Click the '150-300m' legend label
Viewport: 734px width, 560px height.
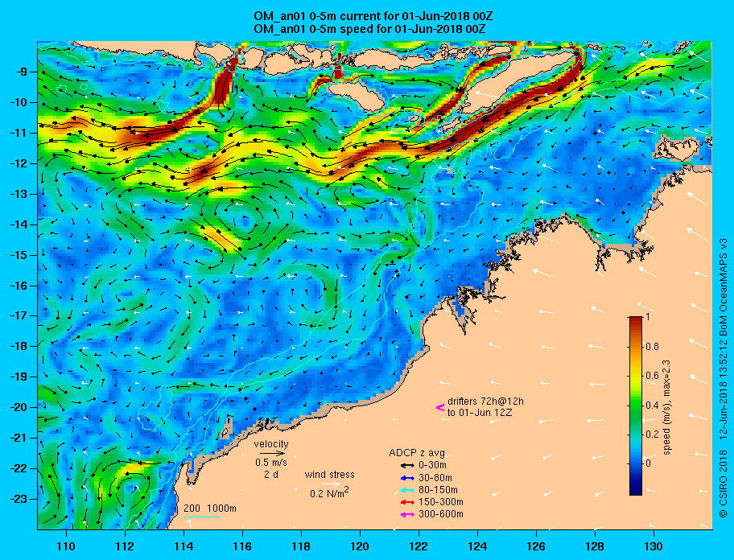(x=441, y=502)
